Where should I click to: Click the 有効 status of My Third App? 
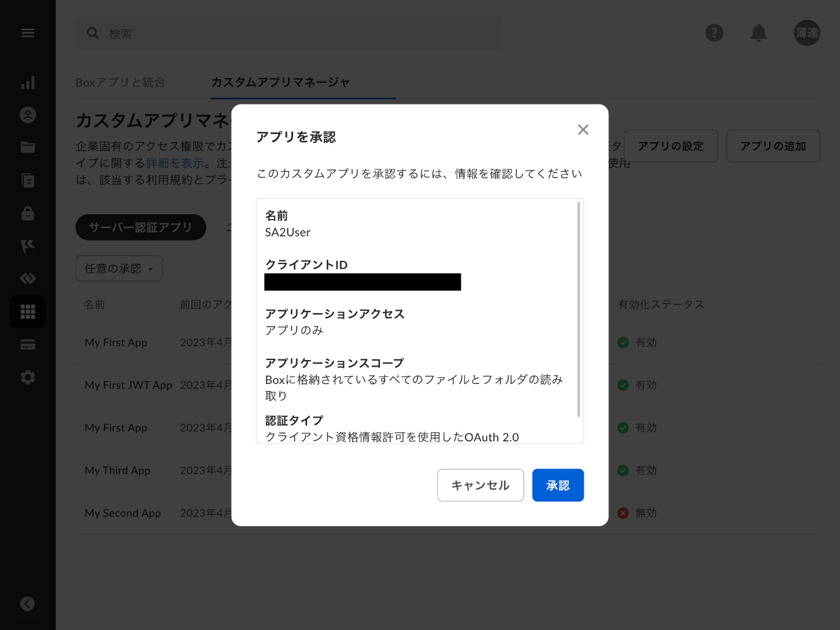(637, 470)
